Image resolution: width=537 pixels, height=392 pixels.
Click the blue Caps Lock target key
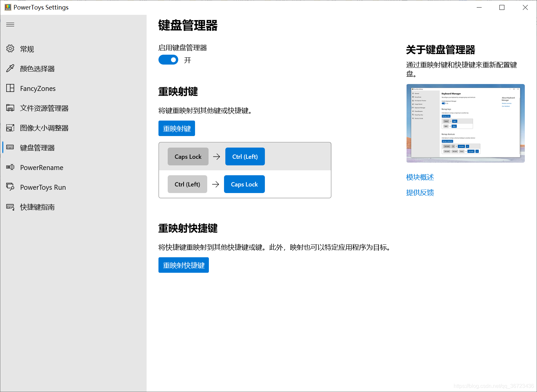click(x=244, y=184)
